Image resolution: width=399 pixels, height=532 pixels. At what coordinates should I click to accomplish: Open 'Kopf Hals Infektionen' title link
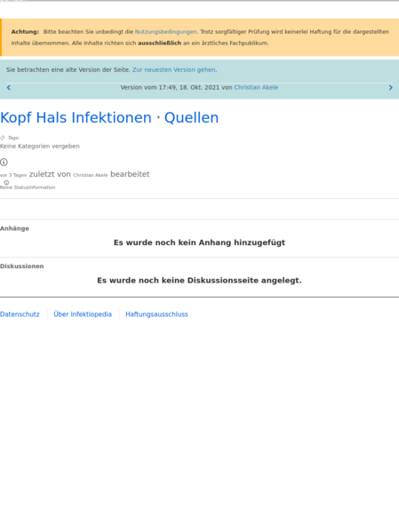[x=76, y=118]
